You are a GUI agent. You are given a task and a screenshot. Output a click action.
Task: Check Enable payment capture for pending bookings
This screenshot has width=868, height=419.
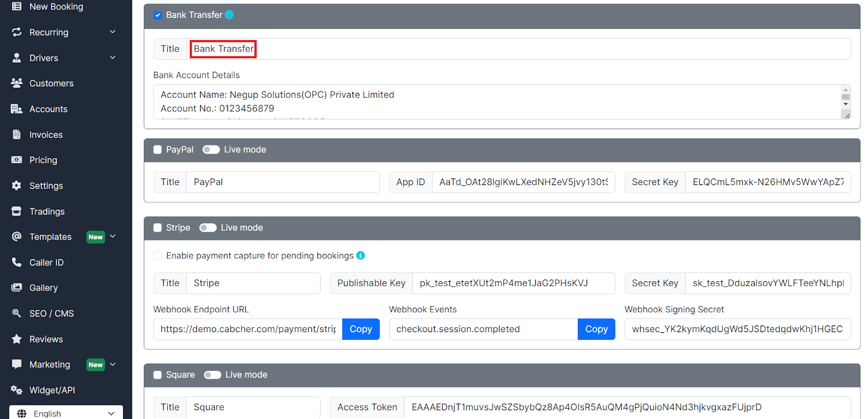(x=157, y=256)
